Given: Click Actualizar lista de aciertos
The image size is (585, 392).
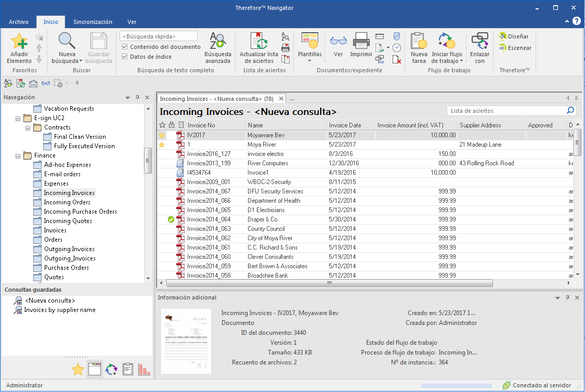Looking at the screenshot, I should pos(258,48).
